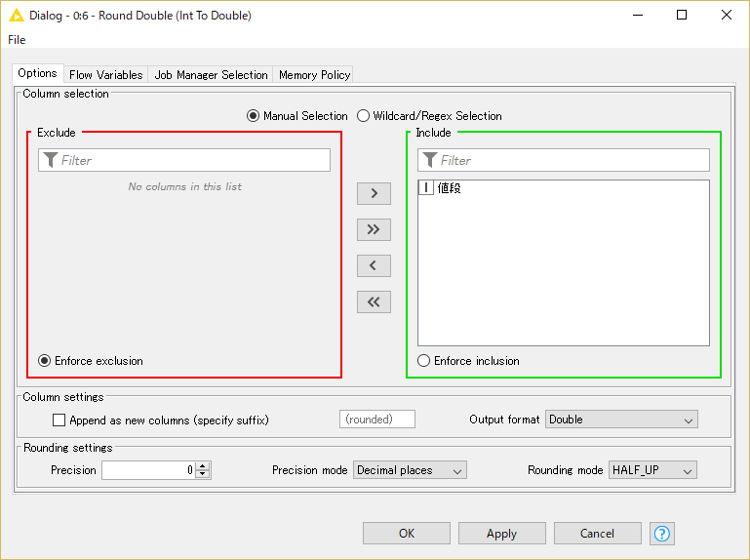The image size is (750, 560).
Task: Click the Cancel button
Action: point(598,534)
